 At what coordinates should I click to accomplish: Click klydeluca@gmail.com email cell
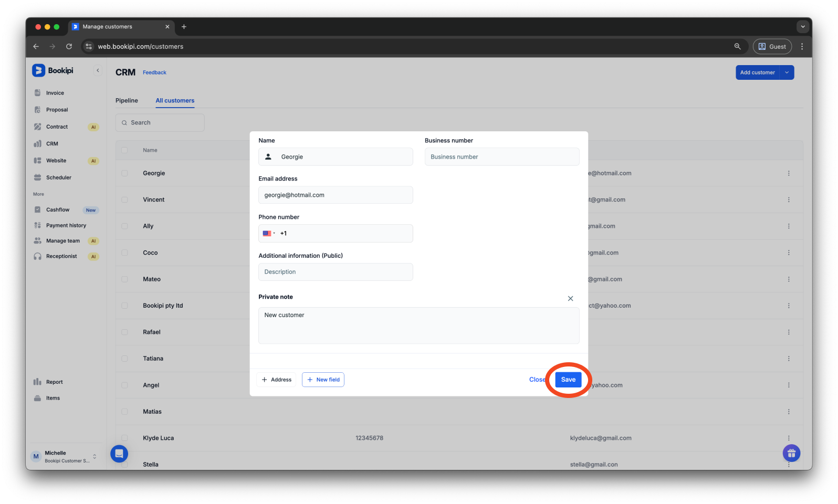pos(601,438)
